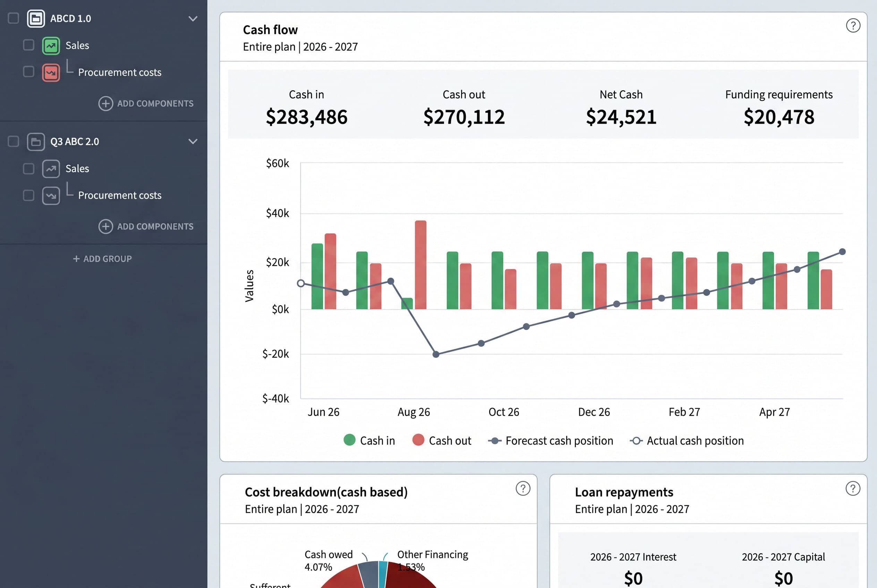This screenshot has width=877, height=588.
Task: Click the Procurement costs icon under Q3 ABC 2.0
Action: tap(51, 196)
